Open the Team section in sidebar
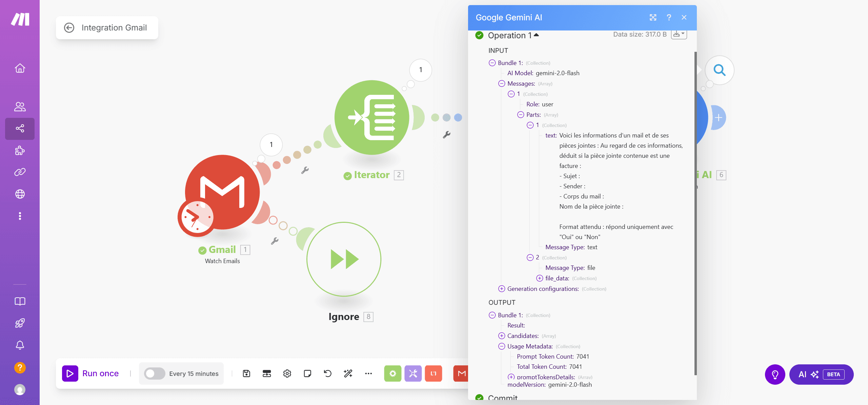Viewport: 868px width, 405px height. (x=20, y=107)
